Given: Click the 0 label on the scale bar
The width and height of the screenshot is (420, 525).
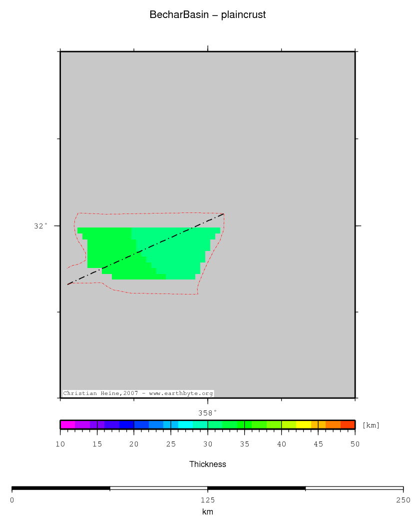Looking at the screenshot, I should coord(12,500).
